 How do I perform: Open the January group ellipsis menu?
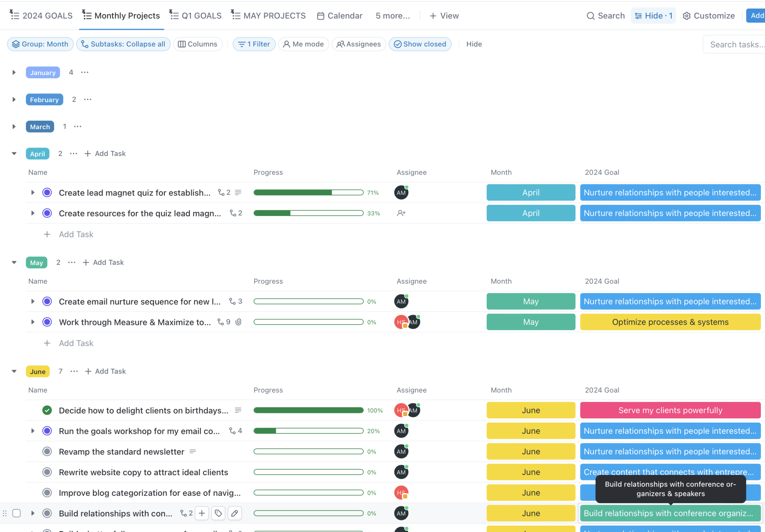pyautogui.click(x=85, y=72)
